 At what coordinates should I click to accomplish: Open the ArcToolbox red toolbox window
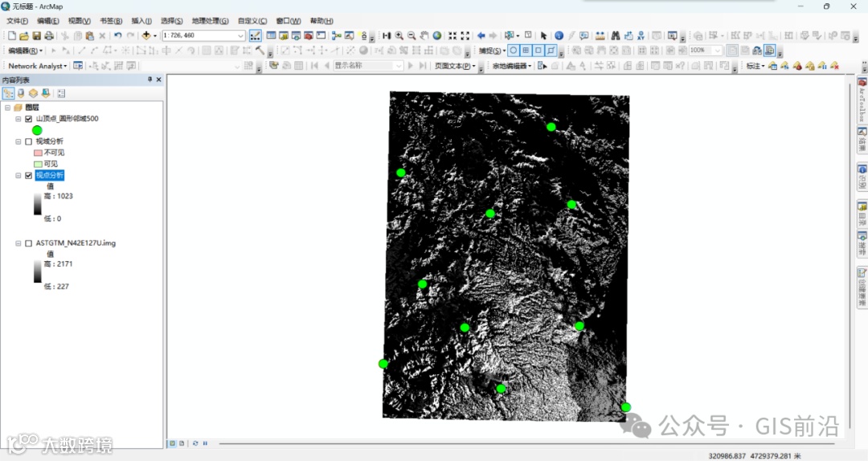309,35
